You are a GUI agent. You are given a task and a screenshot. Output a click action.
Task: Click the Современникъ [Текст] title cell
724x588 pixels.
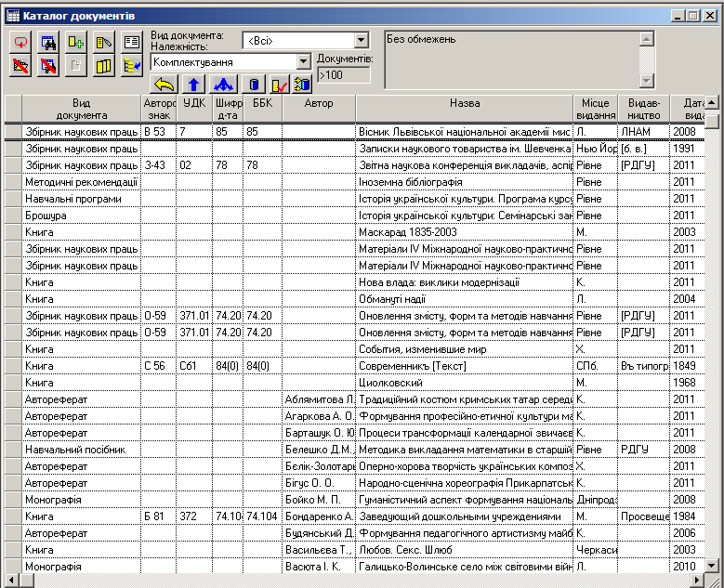pos(465,366)
